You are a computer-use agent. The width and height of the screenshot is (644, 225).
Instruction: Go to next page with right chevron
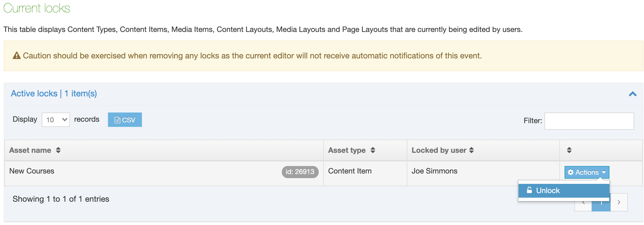[619, 203]
